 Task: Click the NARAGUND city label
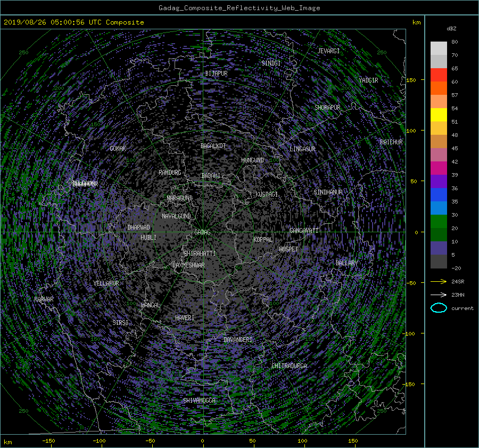point(180,198)
